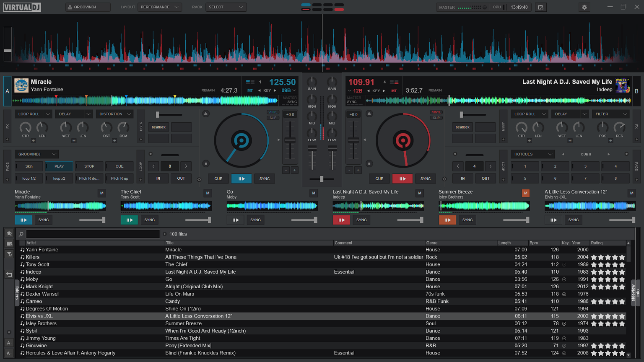Click SYNC on A Little Less Conversation sampler
This screenshot has width=644, height=362.
574,220
